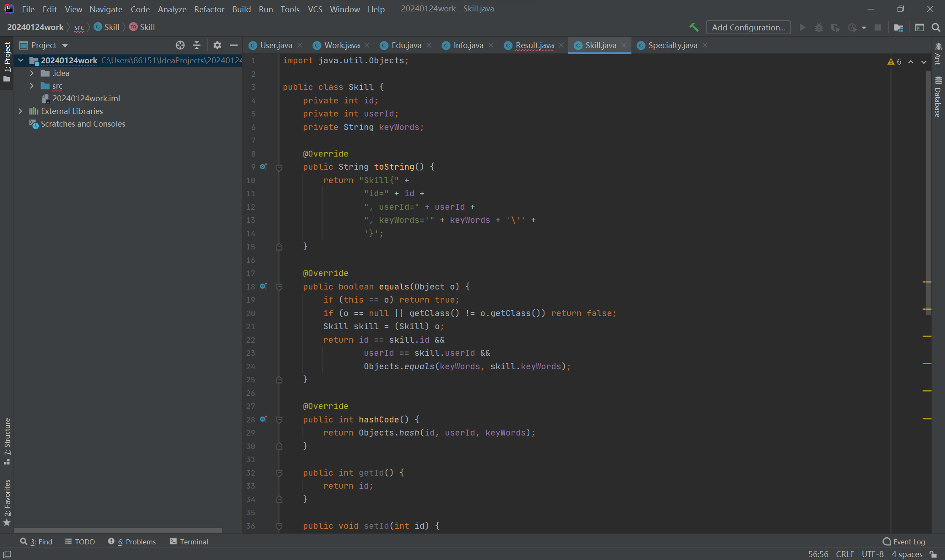Toggle the Favorites tool window

pos(7,502)
